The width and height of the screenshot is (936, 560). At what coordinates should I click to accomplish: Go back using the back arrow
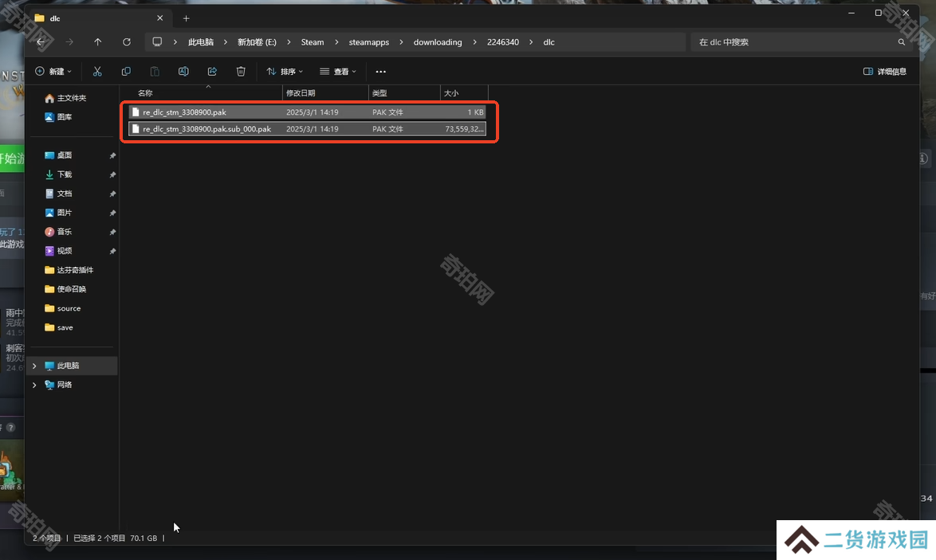41,42
